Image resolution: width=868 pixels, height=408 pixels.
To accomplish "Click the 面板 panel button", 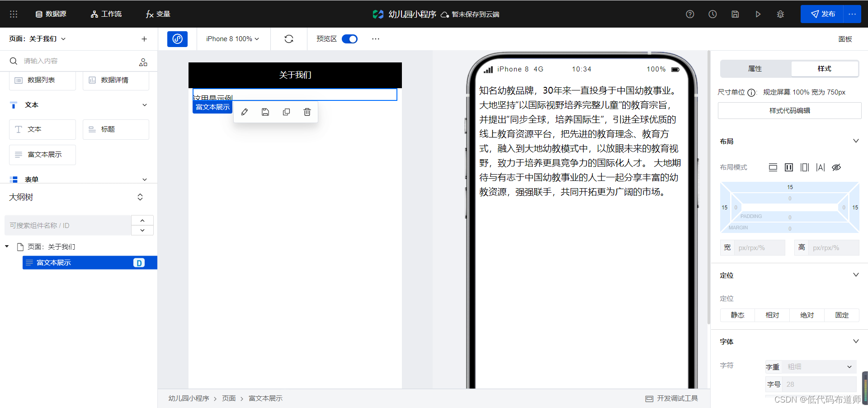I will 845,39.
